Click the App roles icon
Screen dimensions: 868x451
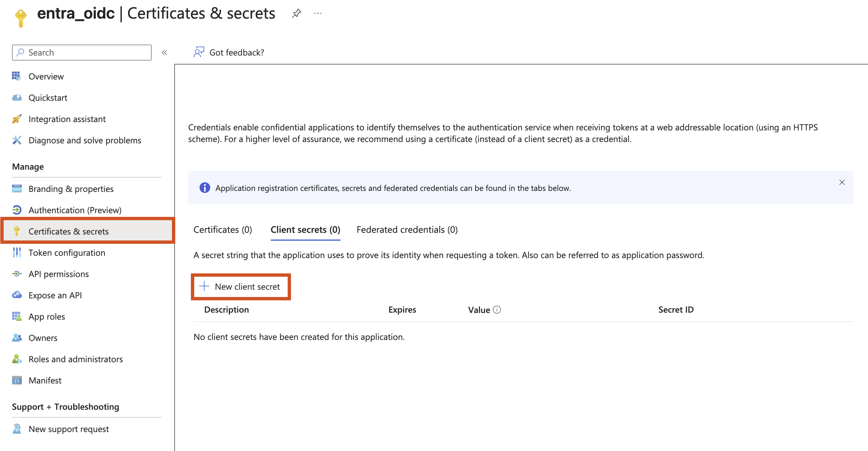coord(17,316)
